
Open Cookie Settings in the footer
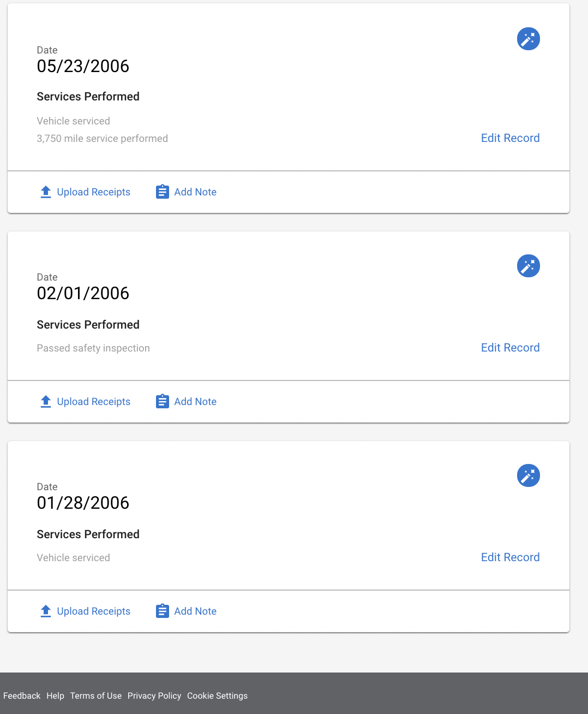(217, 696)
